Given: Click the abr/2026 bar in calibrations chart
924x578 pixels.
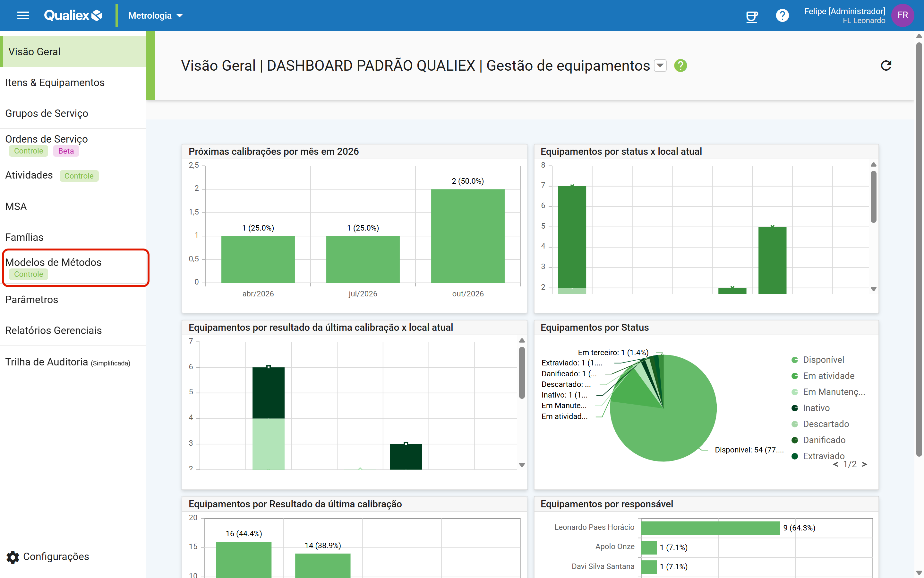Looking at the screenshot, I should pos(258,259).
